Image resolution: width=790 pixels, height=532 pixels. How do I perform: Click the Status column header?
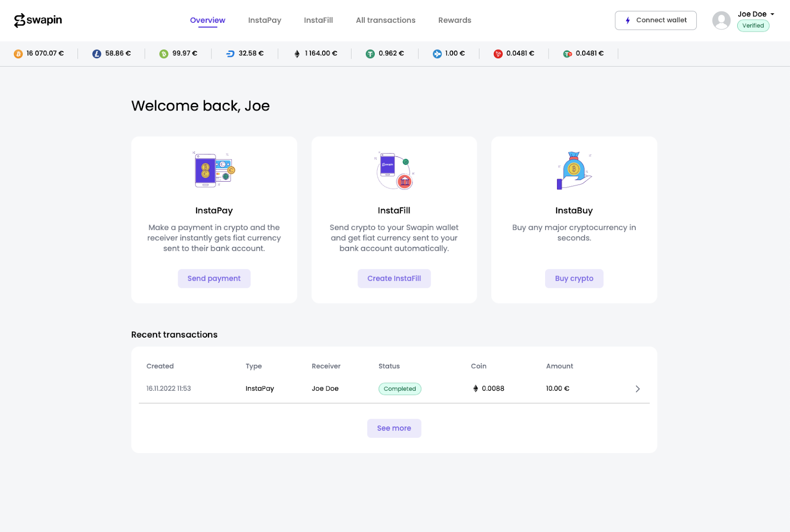389,366
